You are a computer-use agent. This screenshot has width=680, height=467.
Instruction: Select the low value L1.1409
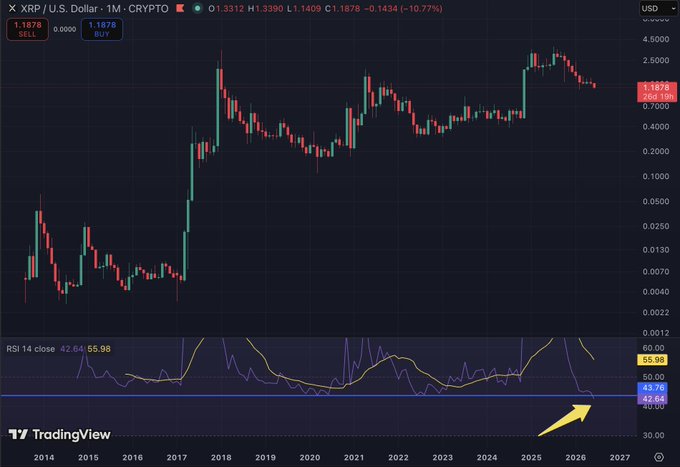point(304,8)
